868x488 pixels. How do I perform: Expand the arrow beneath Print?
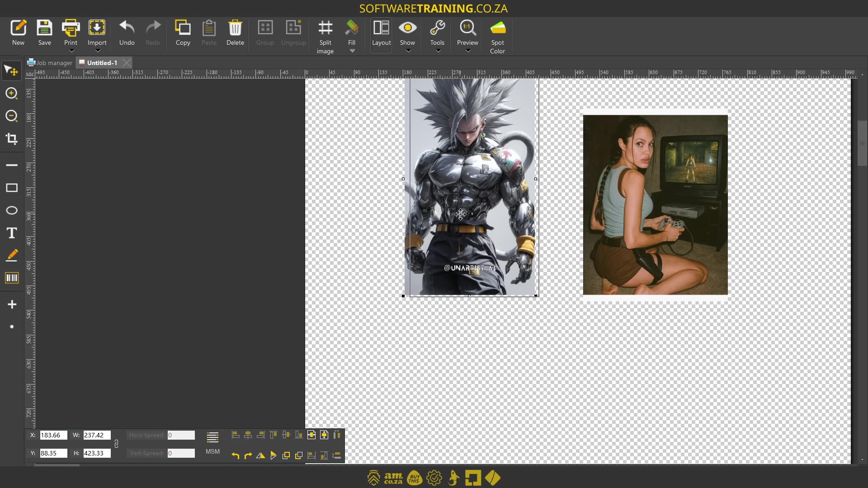(71, 51)
